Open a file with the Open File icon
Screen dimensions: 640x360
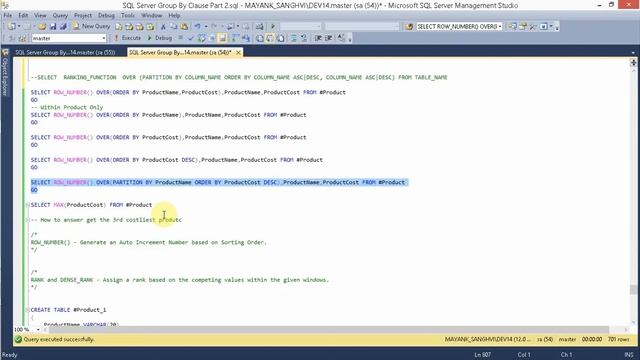click(x=42, y=27)
